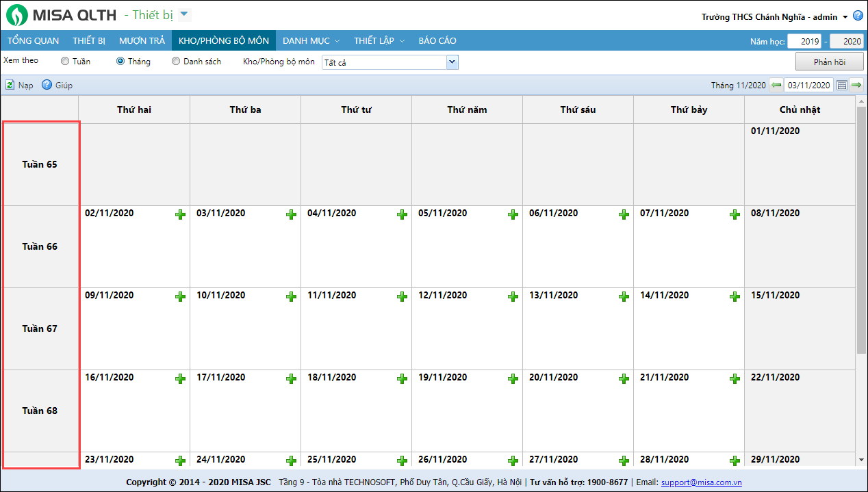Open the MƯỢN TRẢ tab

[x=142, y=40]
